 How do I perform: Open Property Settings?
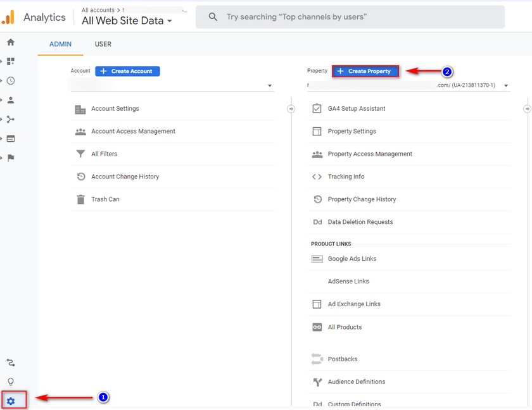pyautogui.click(x=352, y=131)
